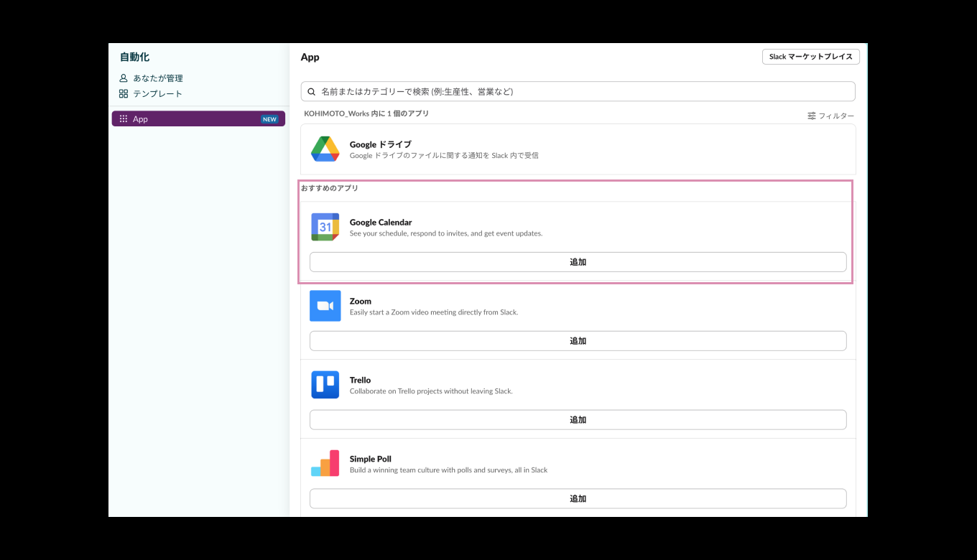Click the Zoom description text
The width and height of the screenshot is (977, 560).
tap(434, 312)
